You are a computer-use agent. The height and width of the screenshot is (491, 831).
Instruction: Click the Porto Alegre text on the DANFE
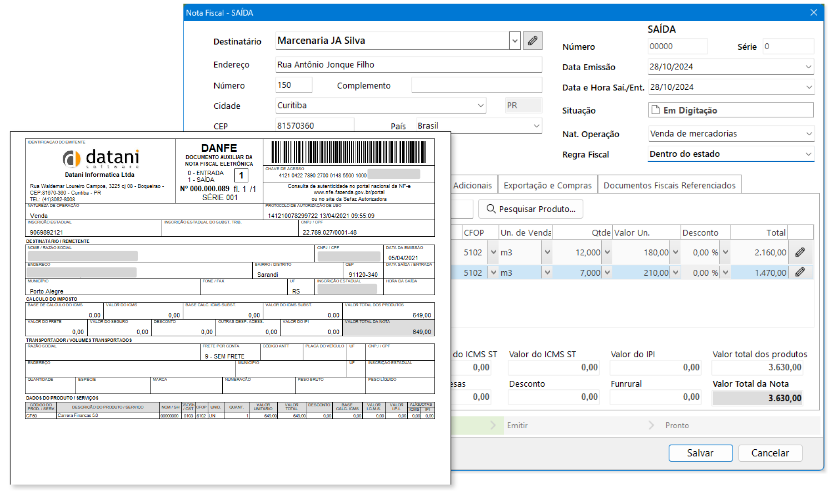(x=47, y=291)
